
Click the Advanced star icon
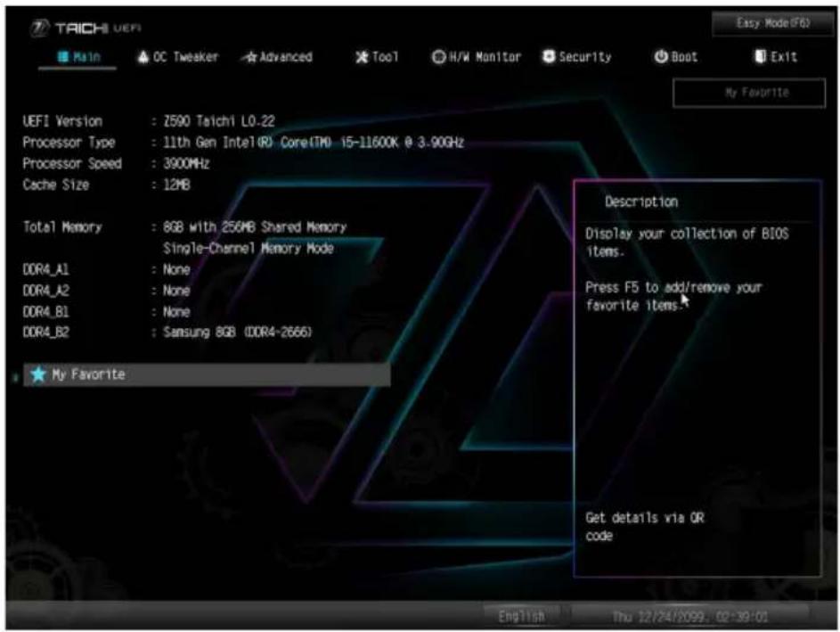(x=249, y=57)
